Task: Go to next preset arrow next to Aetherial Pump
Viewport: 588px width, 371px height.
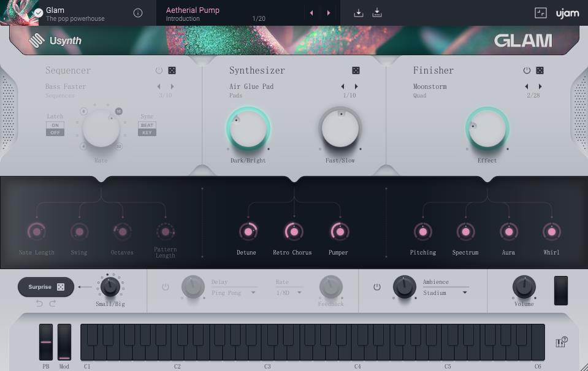Action: click(x=329, y=13)
